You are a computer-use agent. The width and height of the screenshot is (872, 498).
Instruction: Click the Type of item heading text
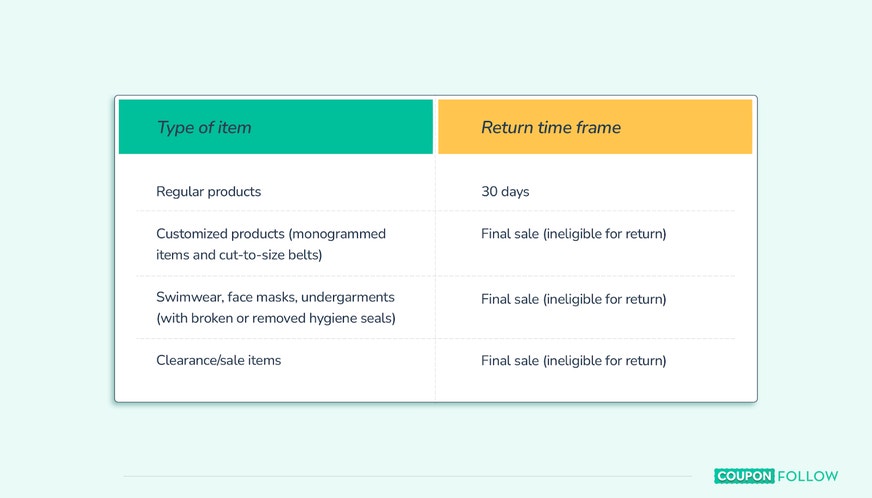pos(204,127)
